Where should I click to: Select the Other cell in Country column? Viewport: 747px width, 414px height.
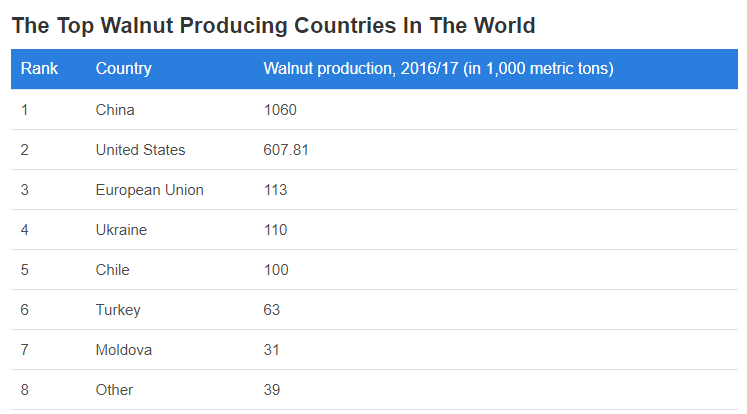coord(114,390)
